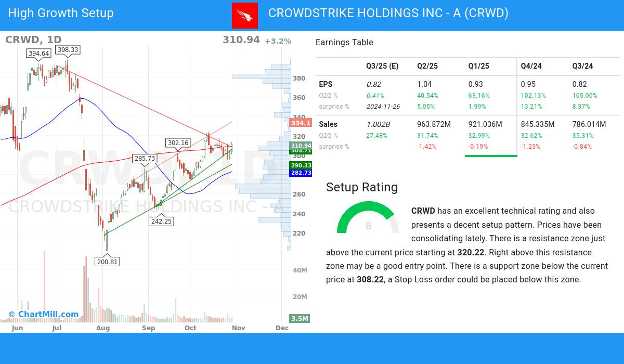Click the Oct label on time axis
This screenshot has width=624, height=364.
click(x=190, y=328)
